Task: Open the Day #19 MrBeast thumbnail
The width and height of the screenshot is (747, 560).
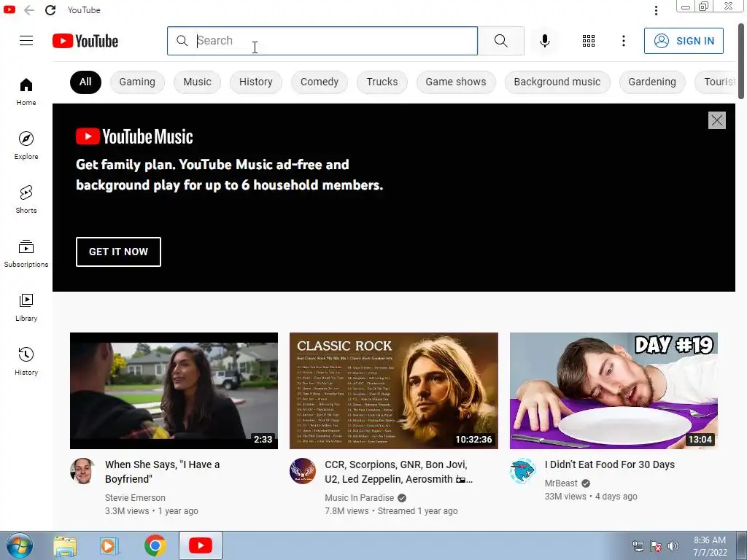Action: point(614,391)
